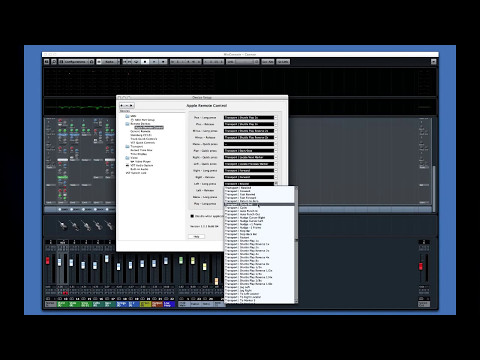
Task: Select Time Display under Transport
Action: (x=139, y=154)
